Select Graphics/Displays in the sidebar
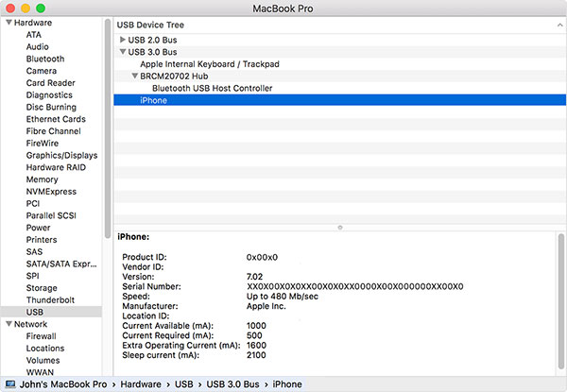This screenshot has height=392, width=567. [61, 155]
